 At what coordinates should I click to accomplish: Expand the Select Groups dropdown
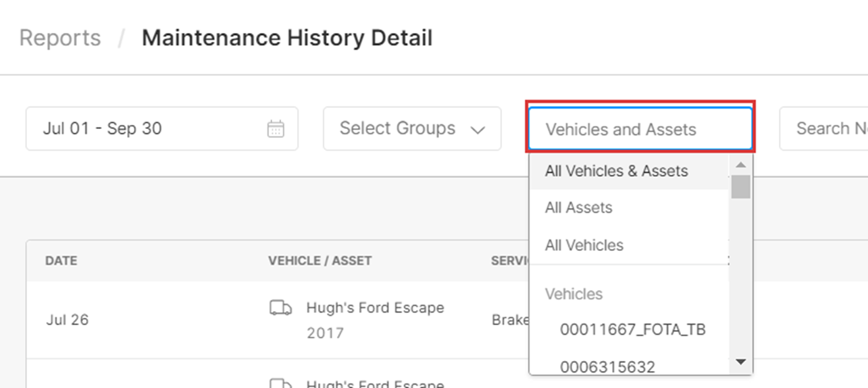[412, 128]
